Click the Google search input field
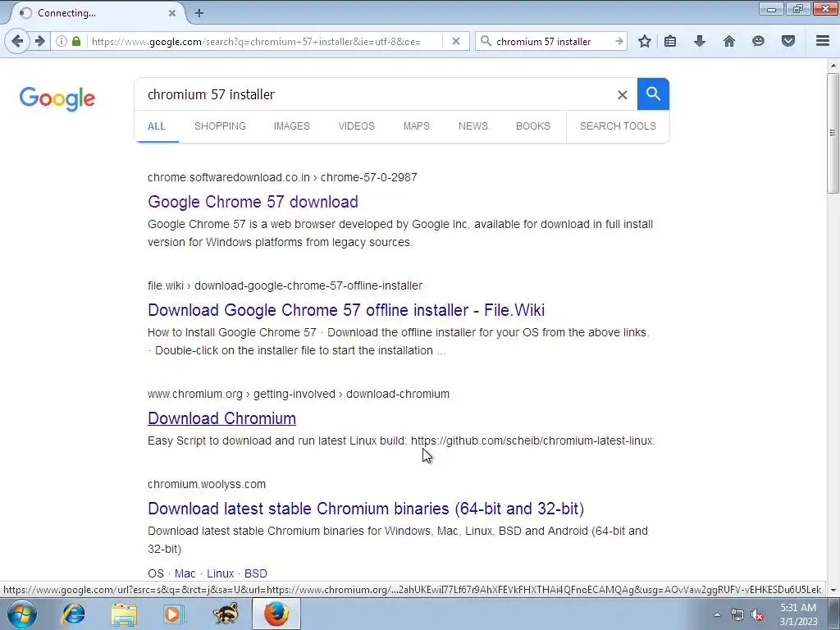This screenshot has height=630, width=840. [375, 95]
